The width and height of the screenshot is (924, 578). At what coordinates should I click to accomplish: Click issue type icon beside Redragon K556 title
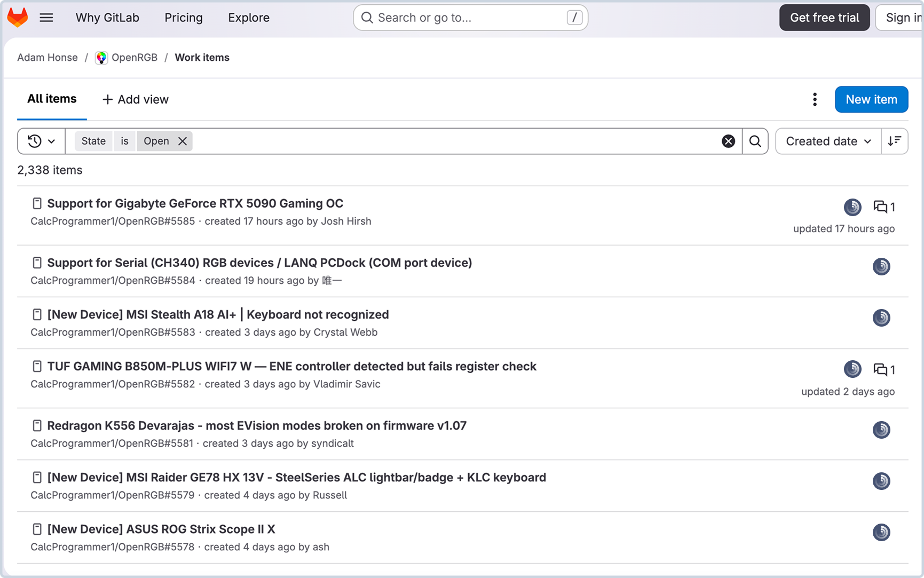point(37,425)
